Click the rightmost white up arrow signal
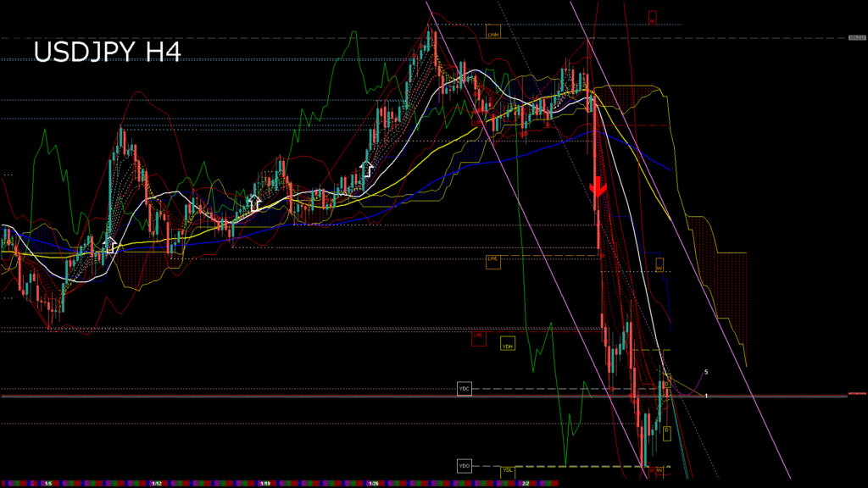 [x=366, y=168]
